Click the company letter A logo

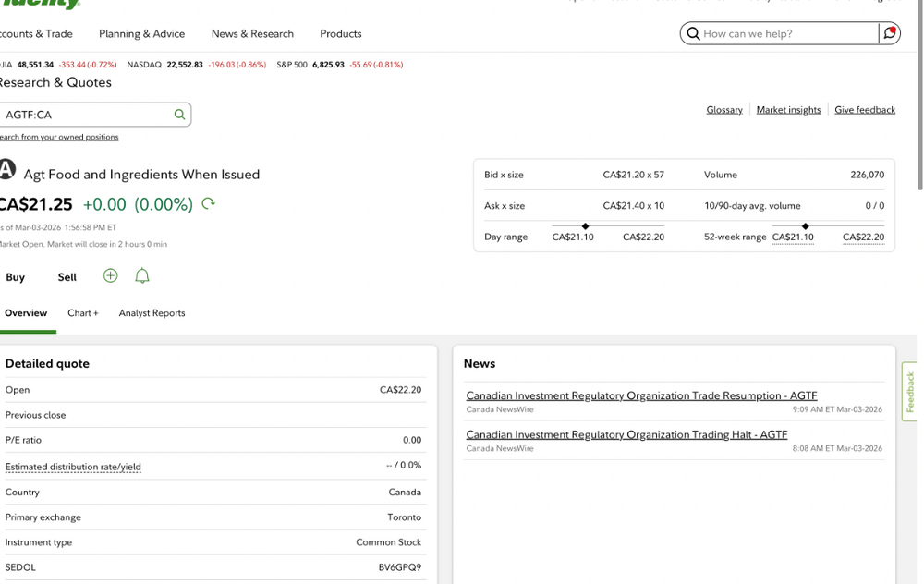click(x=7, y=170)
